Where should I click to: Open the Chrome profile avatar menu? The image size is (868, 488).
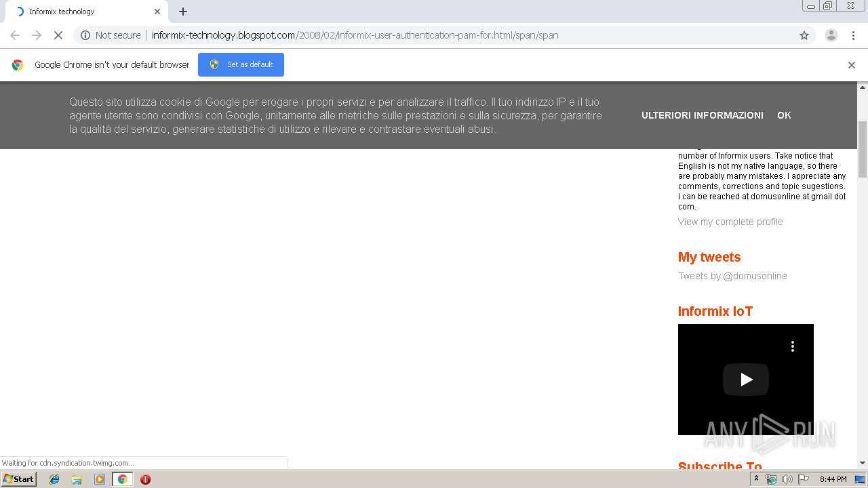(831, 35)
